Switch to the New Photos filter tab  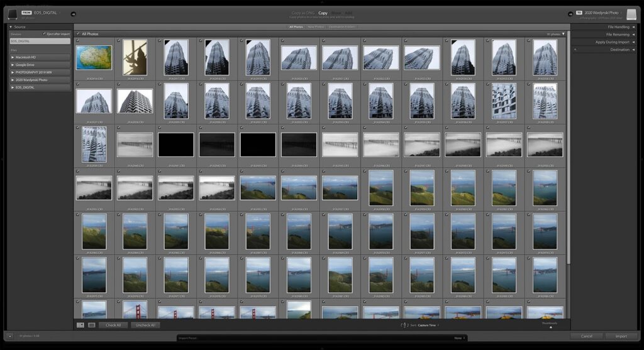click(316, 26)
